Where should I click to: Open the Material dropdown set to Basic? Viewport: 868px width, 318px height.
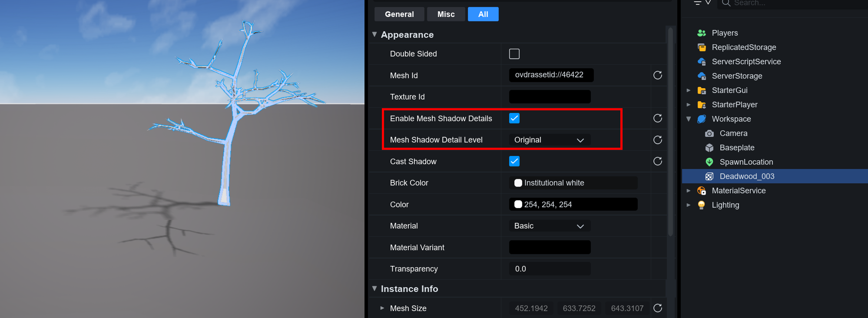[549, 226]
